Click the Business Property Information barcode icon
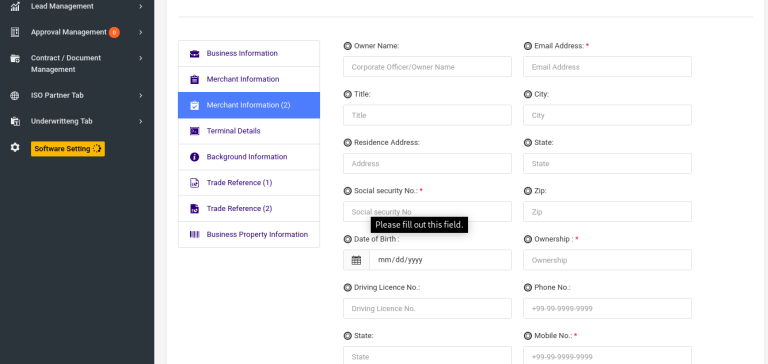This screenshot has width=768, height=364. click(194, 235)
